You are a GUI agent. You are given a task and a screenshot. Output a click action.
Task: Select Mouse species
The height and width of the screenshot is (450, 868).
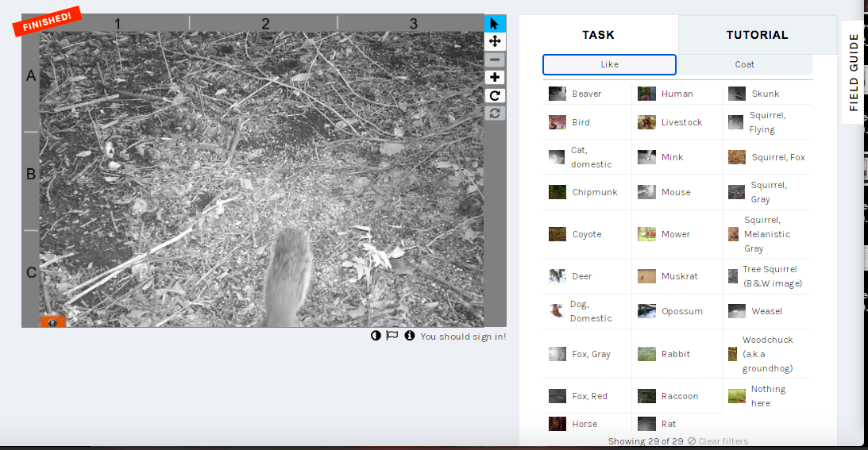tap(677, 192)
